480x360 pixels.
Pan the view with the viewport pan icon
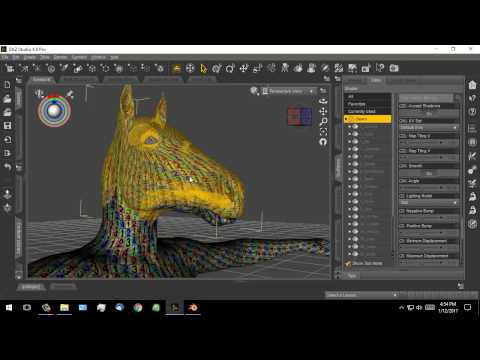click(x=323, y=111)
